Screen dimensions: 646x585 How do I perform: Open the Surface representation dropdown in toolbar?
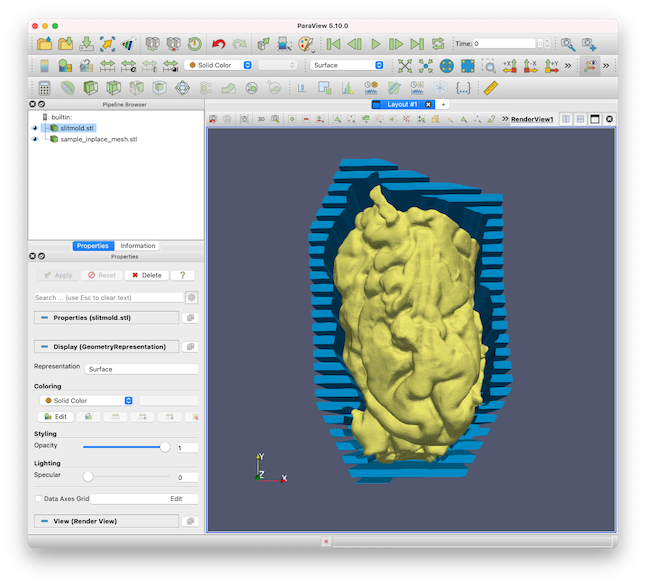click(347, 65)
